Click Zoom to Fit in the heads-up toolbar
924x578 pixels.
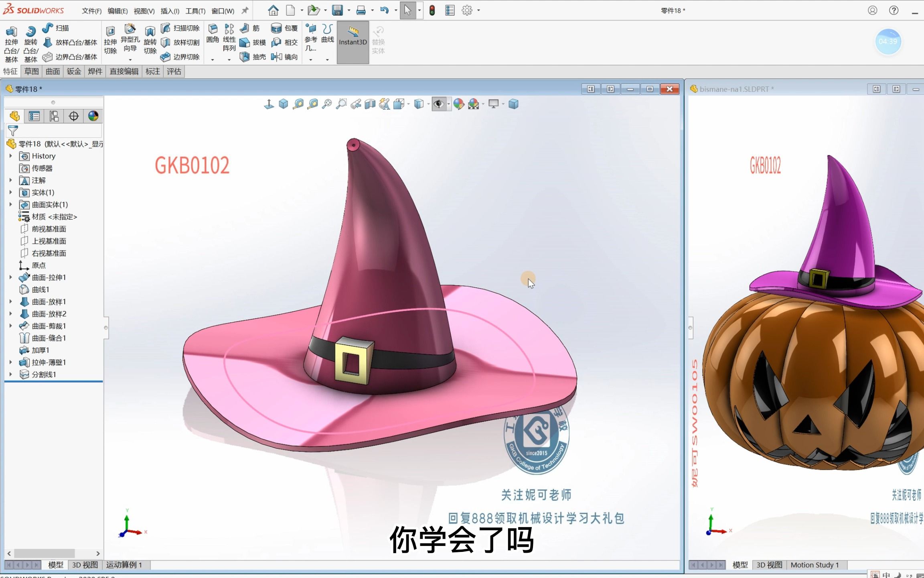pyautogui.click(x=327, y=104)
